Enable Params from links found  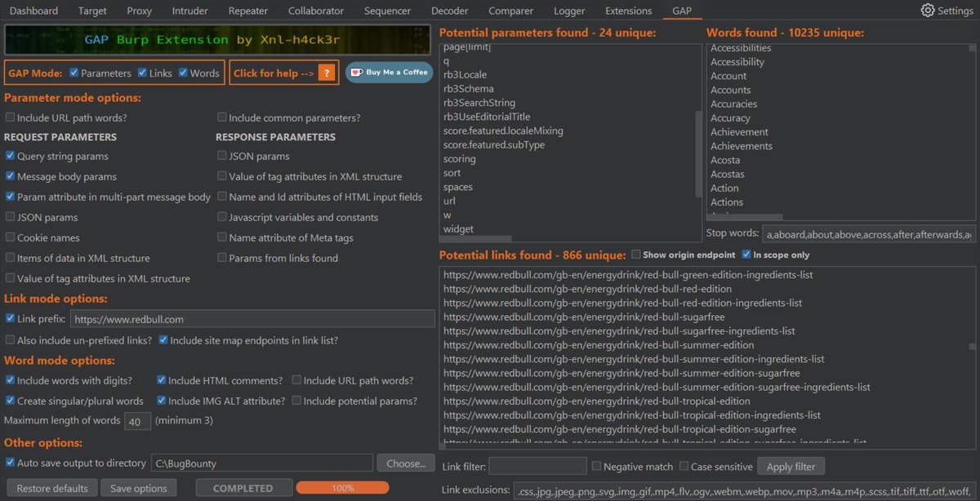[x=222, y=258]
